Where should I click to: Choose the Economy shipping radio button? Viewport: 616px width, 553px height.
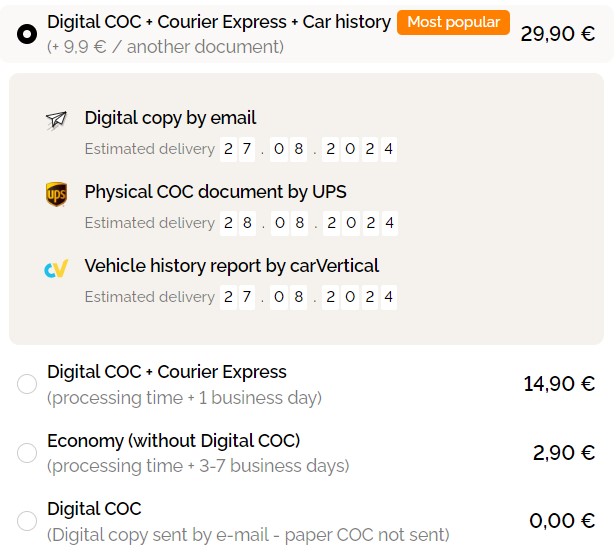click(27, 453)
